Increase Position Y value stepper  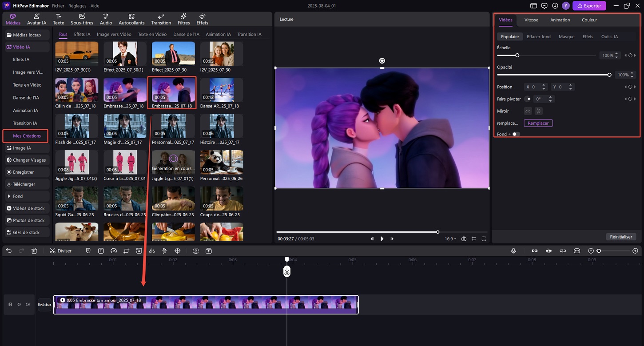[x=571, y=86]
